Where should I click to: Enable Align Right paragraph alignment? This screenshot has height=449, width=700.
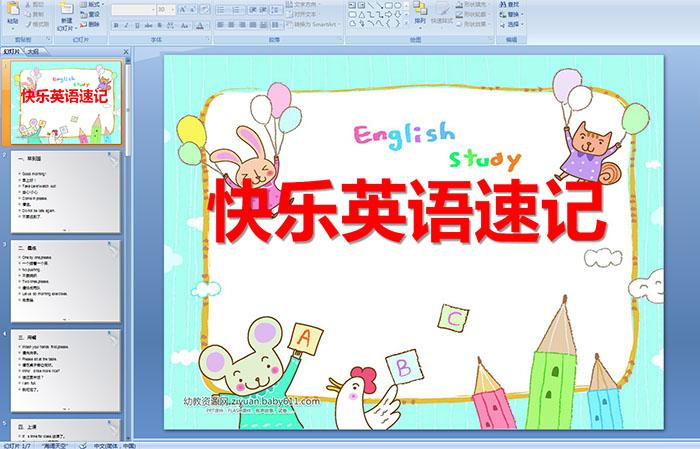coord(242,25)
